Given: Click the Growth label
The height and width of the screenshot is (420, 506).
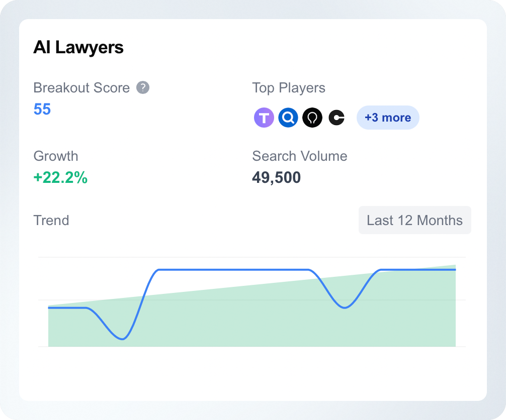Looking at the screenshot, I should point(55,156).
